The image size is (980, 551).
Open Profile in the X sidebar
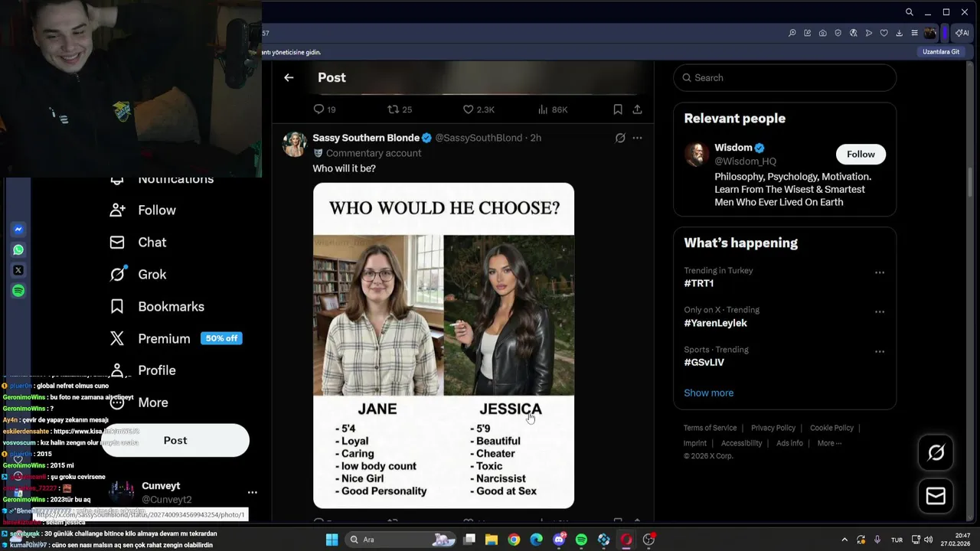143,370
